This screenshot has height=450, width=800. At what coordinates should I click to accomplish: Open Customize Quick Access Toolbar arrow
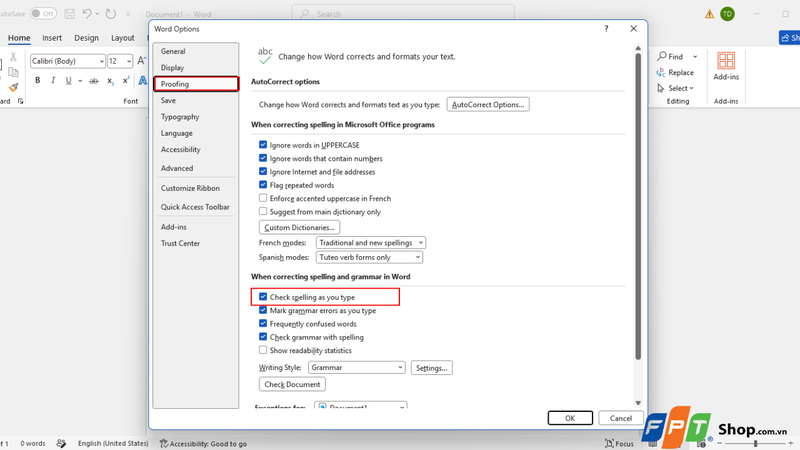pyautogui.click(x=128, y=14)
